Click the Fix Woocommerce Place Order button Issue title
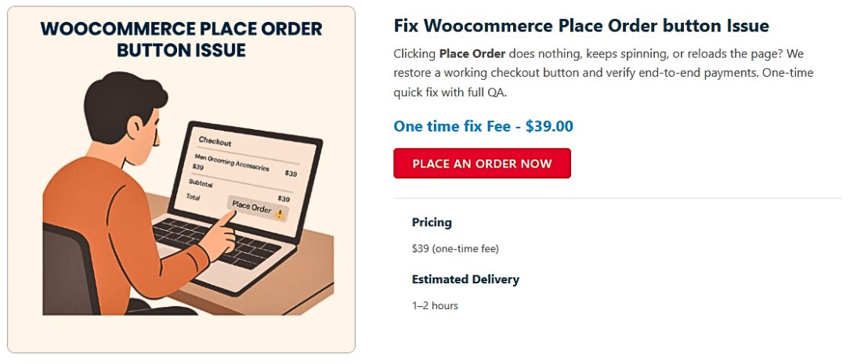The width and height of the screenshot is (868, 364). pyautogui.click(x=580, y=26)
